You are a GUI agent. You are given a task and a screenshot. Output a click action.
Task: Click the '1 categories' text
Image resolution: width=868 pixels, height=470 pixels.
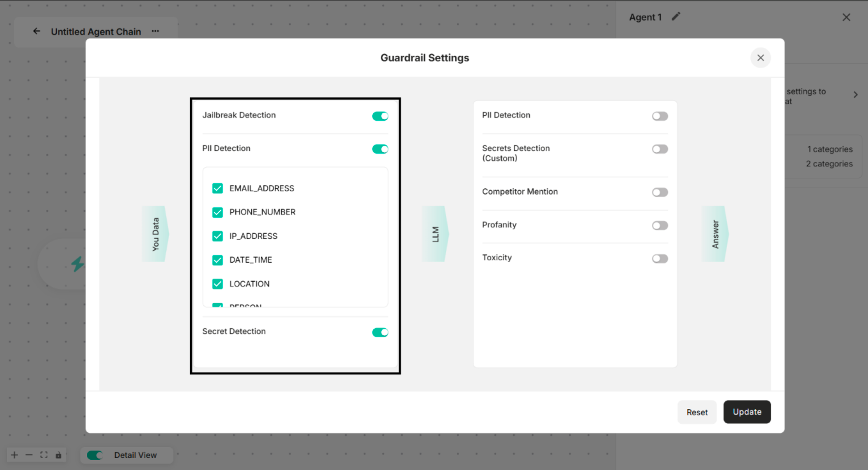[830, 149]
